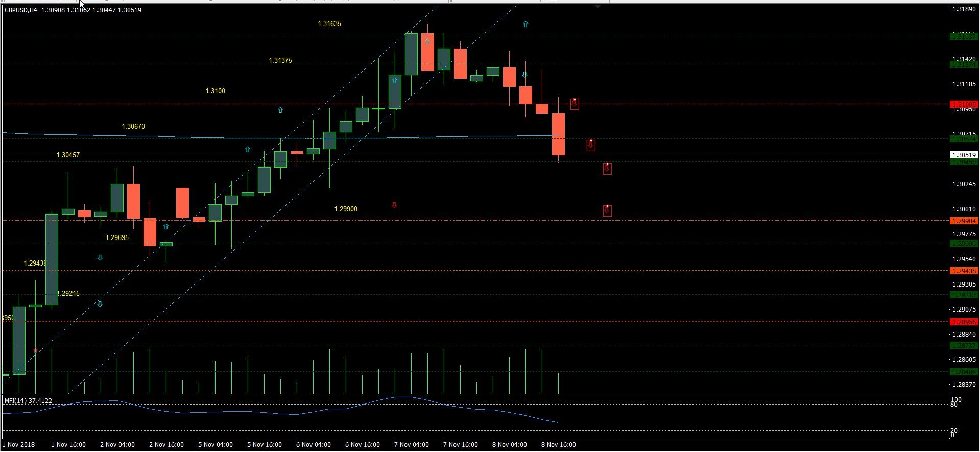Click the cyan up arrow right of the 1.29695 label
This screenshot has height=452, width=980.
166,226
